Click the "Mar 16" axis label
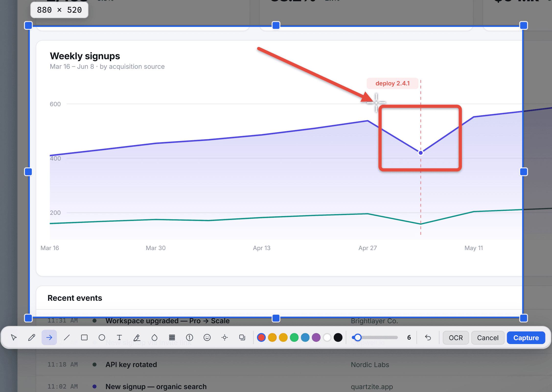Image resolution: width=552 pixels, height=392 pixels. tap(50, 248)
